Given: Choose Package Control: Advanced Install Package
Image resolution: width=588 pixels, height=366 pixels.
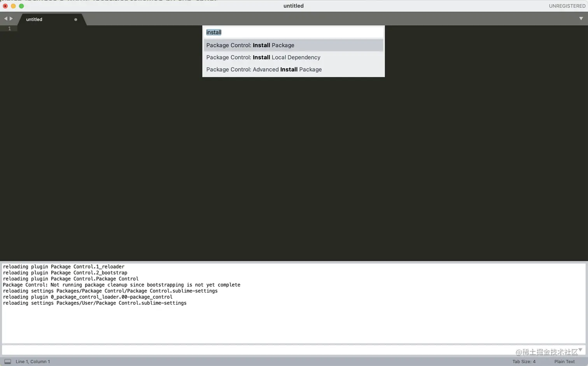Looking at the screenshot, I should click(x=294, y=69).
